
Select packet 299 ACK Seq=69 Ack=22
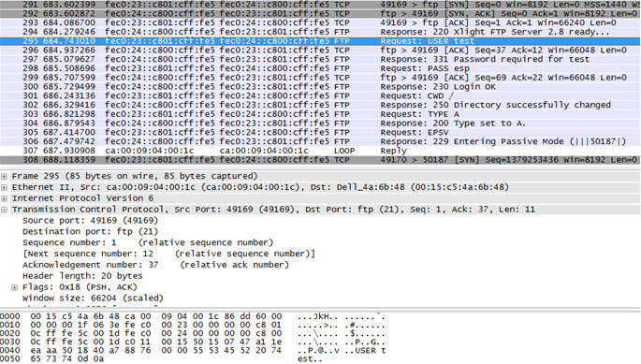tap(320, 78)
